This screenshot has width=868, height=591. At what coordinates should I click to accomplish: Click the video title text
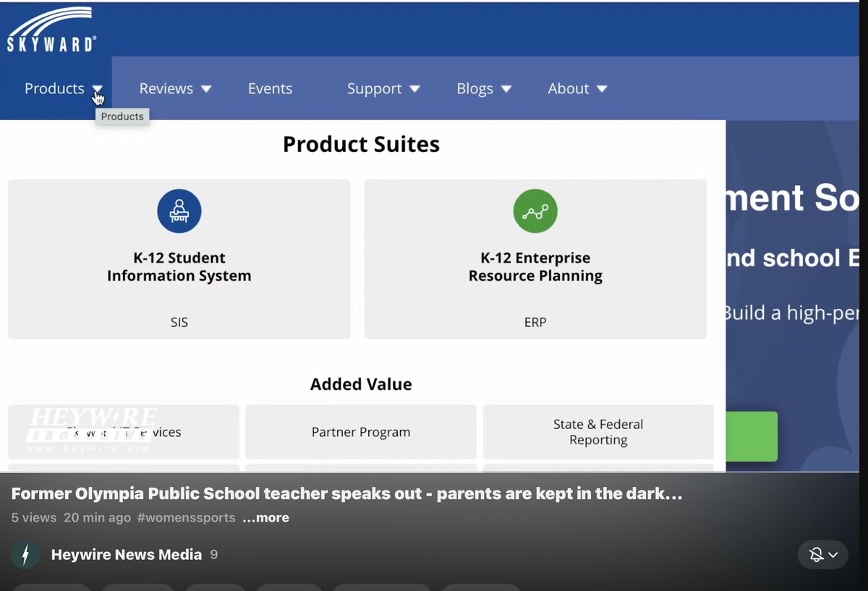346,495
